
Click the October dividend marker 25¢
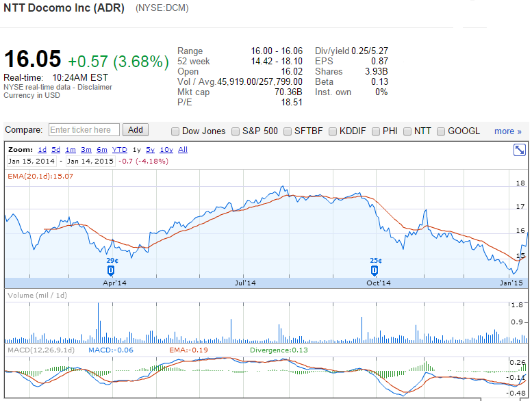pos(375,270)
